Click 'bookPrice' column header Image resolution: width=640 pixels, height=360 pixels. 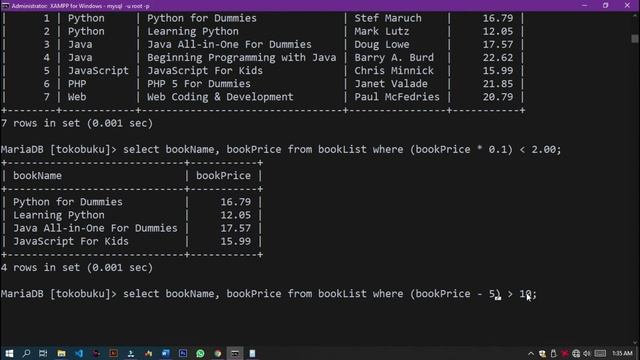click(x=223, y=176)
